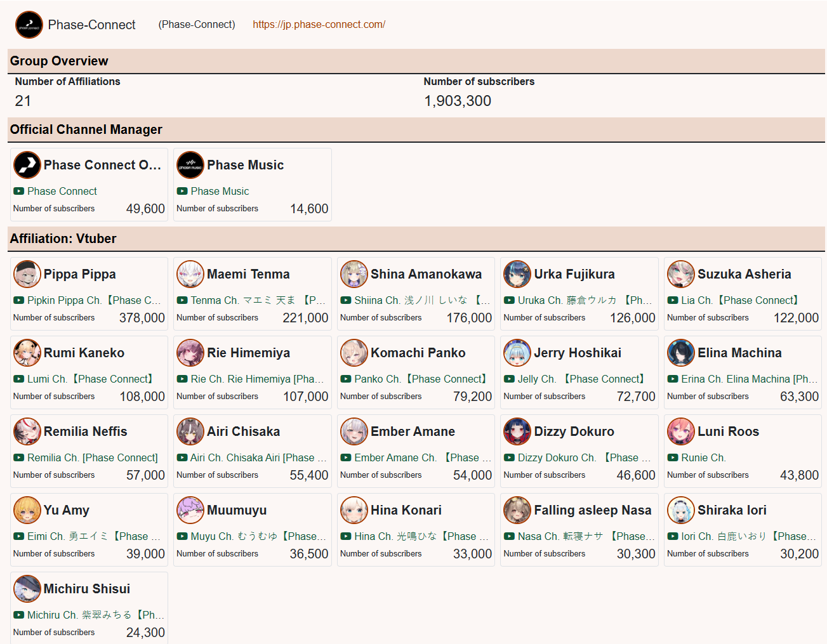The width and height of the screenshot is (827, 644).
Task: Click Rie Himemiya's avatar icon
Action: click(190, 353)
